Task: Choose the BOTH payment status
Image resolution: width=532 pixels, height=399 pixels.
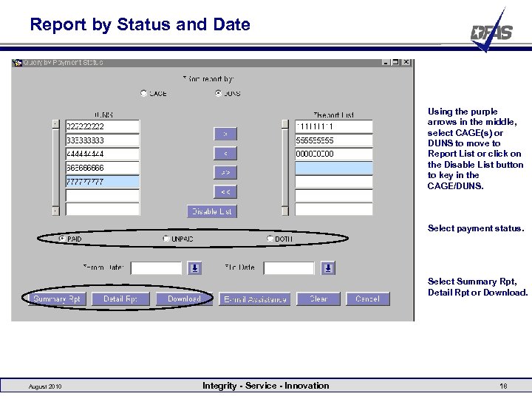Action: point(270,239)
